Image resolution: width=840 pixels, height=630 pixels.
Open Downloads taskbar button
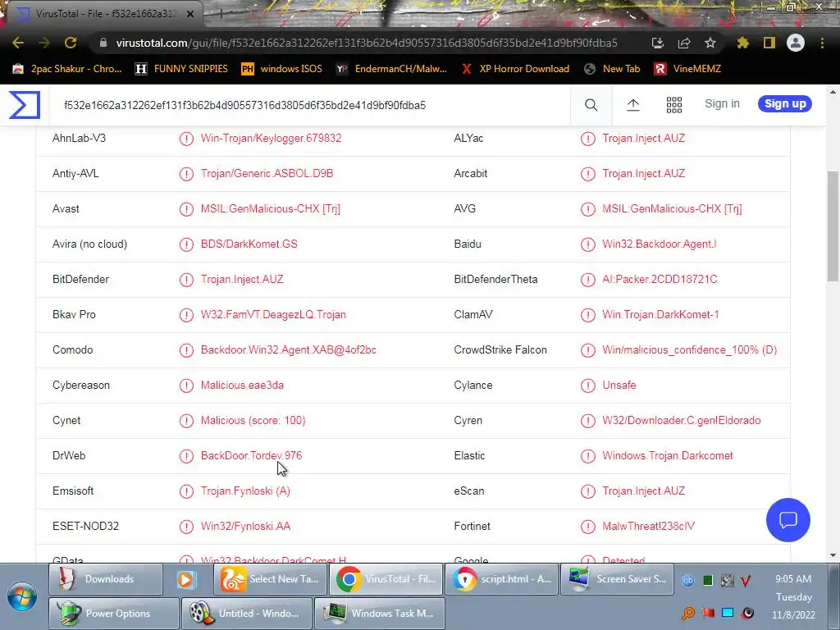tap(106, 579)
